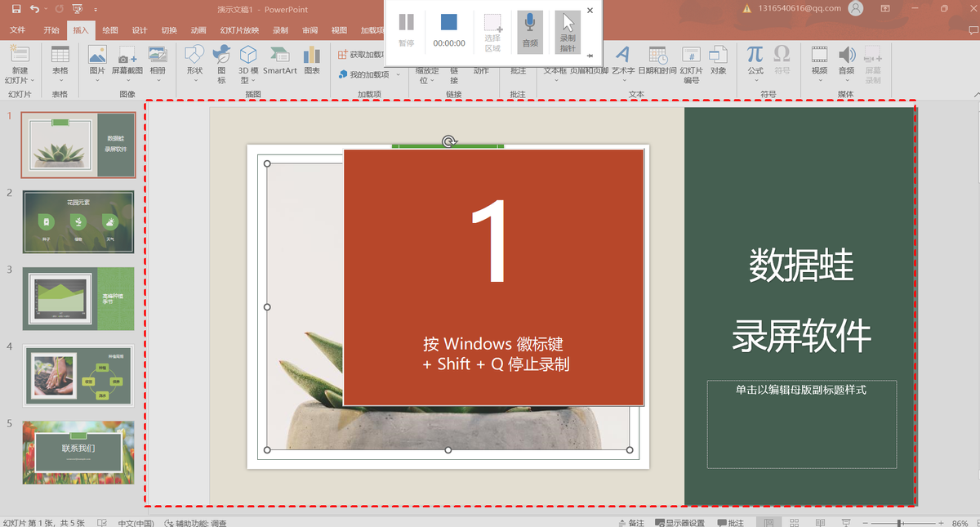The image size is (980, 527).
Task: Switch to Normal view in status bar
Action: tap(767, 522)
